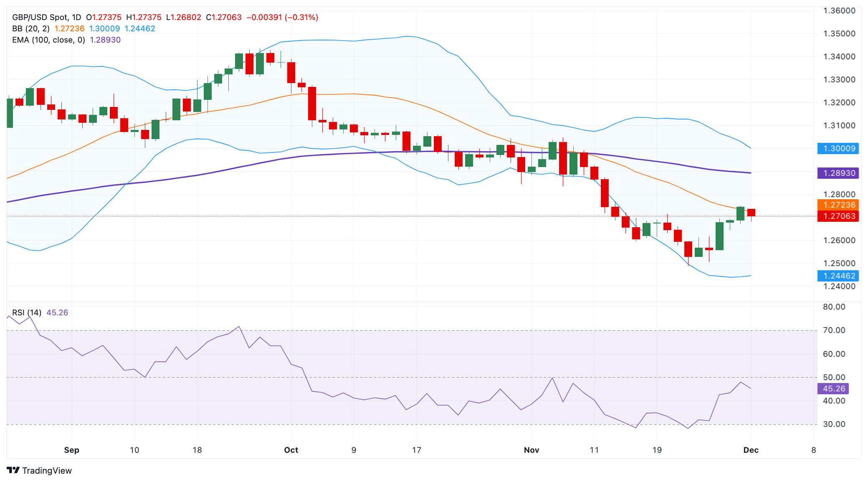
Task: Click the red 1.27063 last price tag
Action: 838,216
